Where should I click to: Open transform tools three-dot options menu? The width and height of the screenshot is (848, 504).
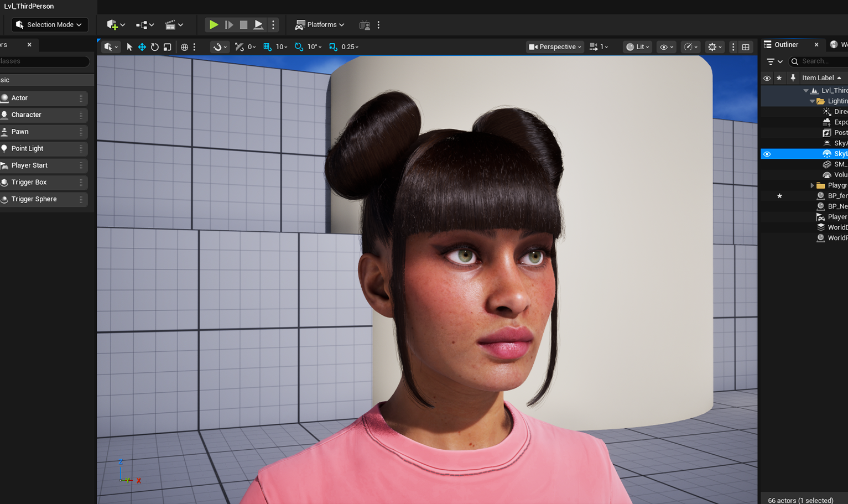point(195,47)
